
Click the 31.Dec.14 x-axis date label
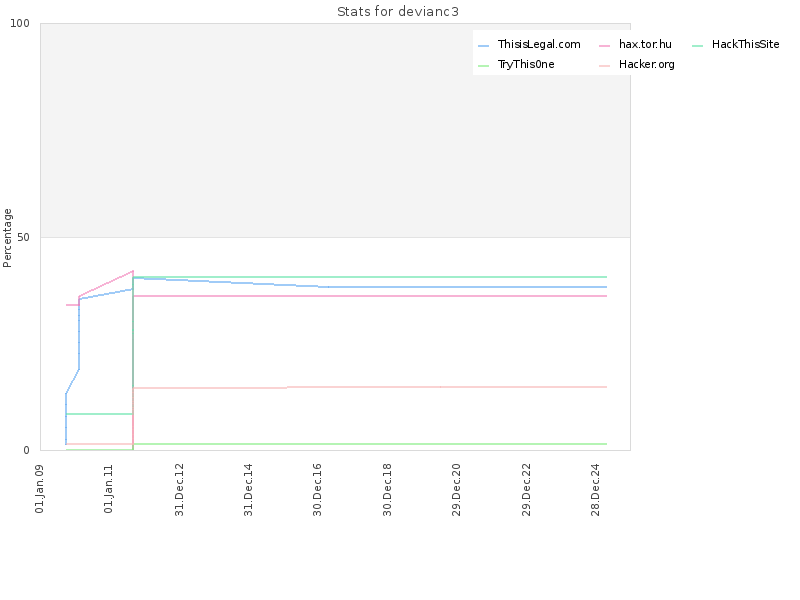point(248,490)
